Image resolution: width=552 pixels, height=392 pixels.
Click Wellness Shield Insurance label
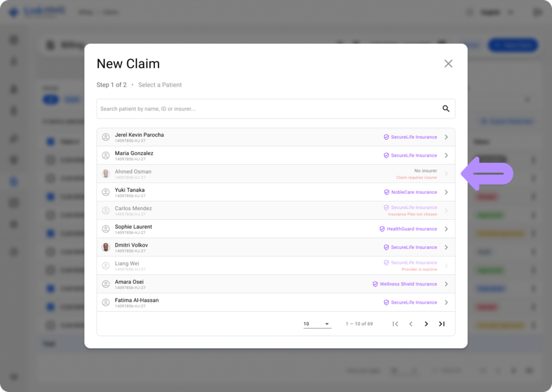coord(409,284)
